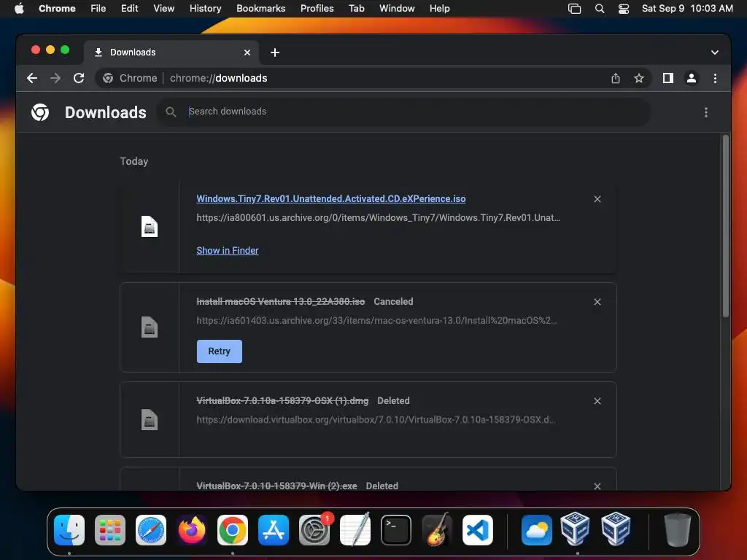Image resolution: width=747 pixels, height=560 pixels.
Task: Launch Visual Studio Code from the dock
Action: pos(478,530)
